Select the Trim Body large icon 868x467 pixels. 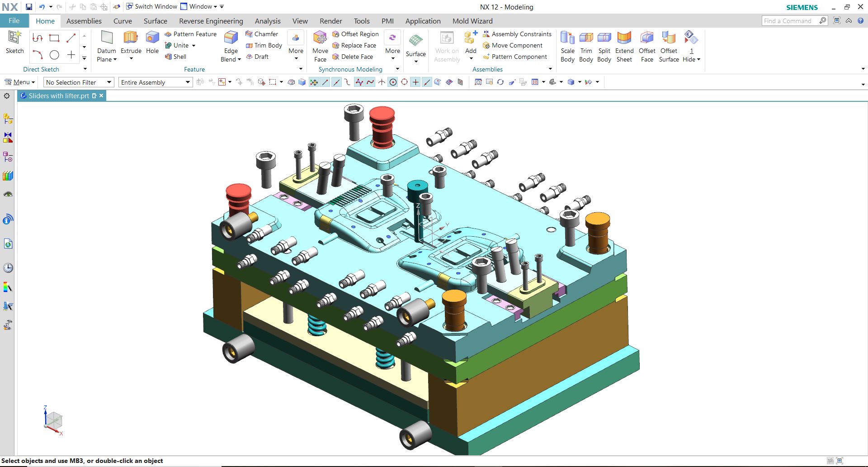[x=586, y=46]
